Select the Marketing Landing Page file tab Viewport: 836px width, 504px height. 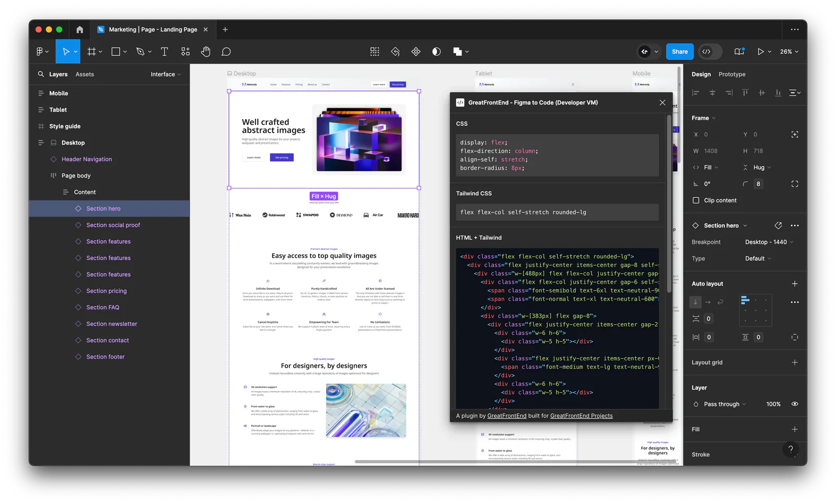click(153, 30)
